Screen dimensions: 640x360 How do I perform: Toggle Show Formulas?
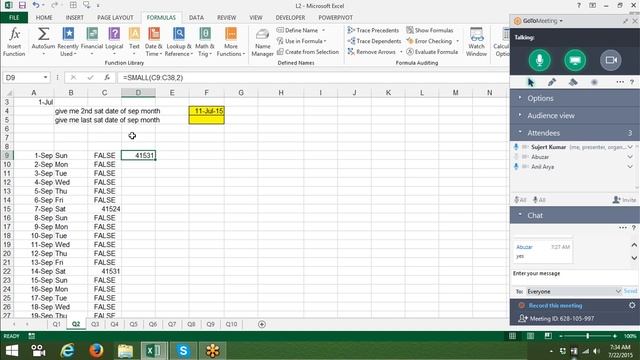coord(430,30)
